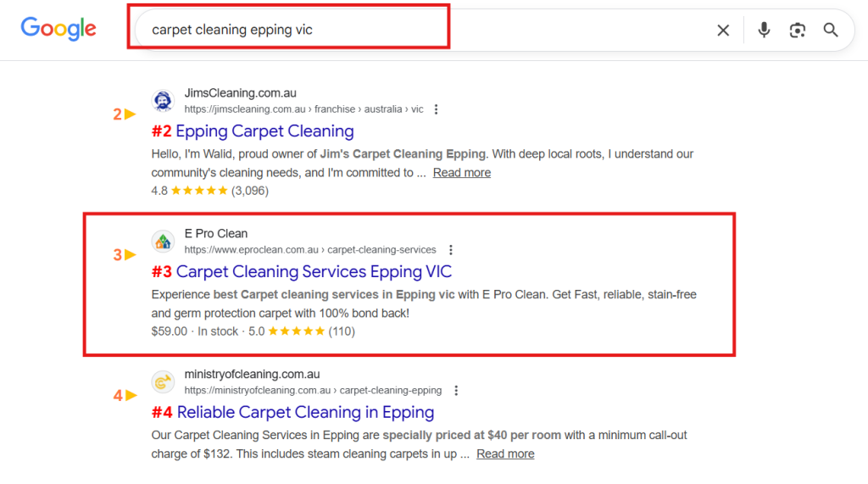The image size is (868, 484).
Task: Click the JimsCleaning.com.au site name
Action: pyautogui.click(x=241, y=93)
